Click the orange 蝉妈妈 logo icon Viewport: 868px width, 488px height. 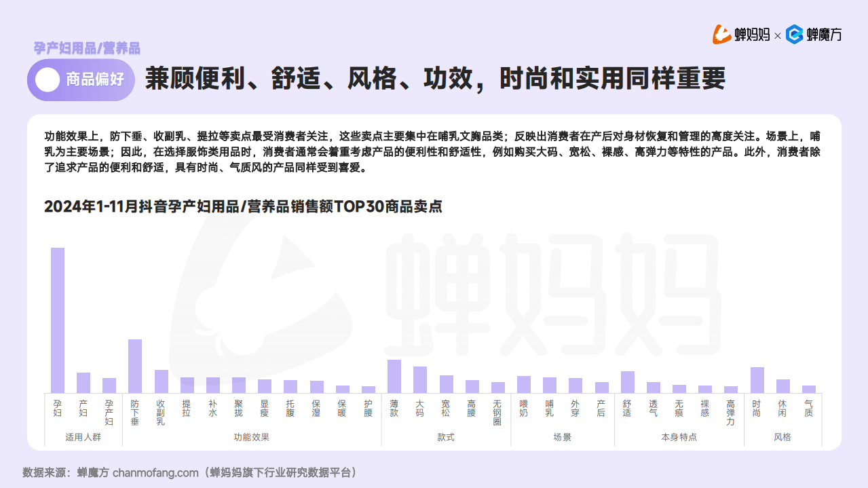[x=721, y=34]
